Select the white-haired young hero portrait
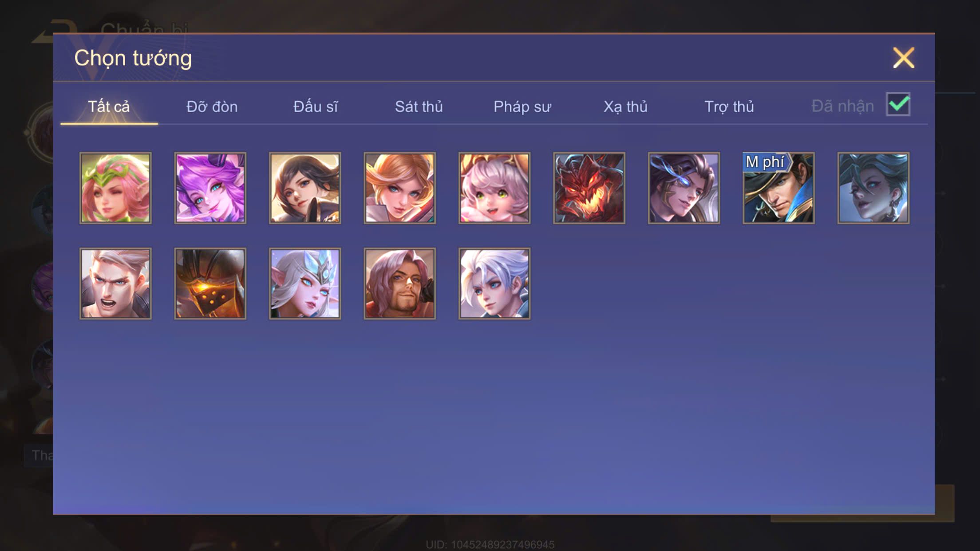980x551 pixels. point(494,283)
